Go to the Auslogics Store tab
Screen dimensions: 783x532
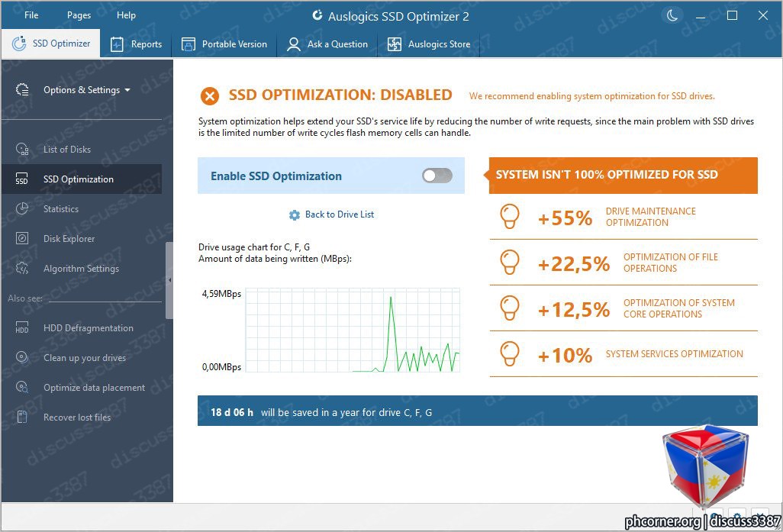click(428, 44)
